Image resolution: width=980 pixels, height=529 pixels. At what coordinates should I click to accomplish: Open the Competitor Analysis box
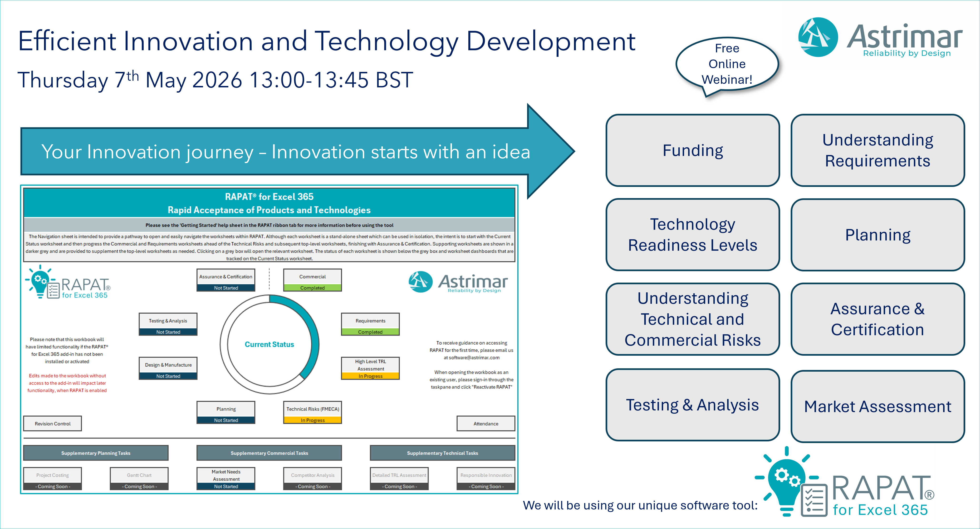pos(312,479)
